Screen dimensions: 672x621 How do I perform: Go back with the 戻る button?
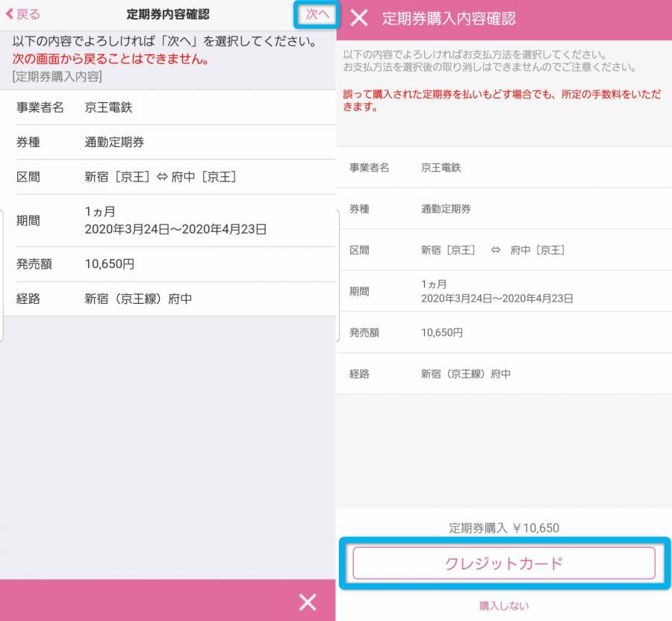(22, 14)
